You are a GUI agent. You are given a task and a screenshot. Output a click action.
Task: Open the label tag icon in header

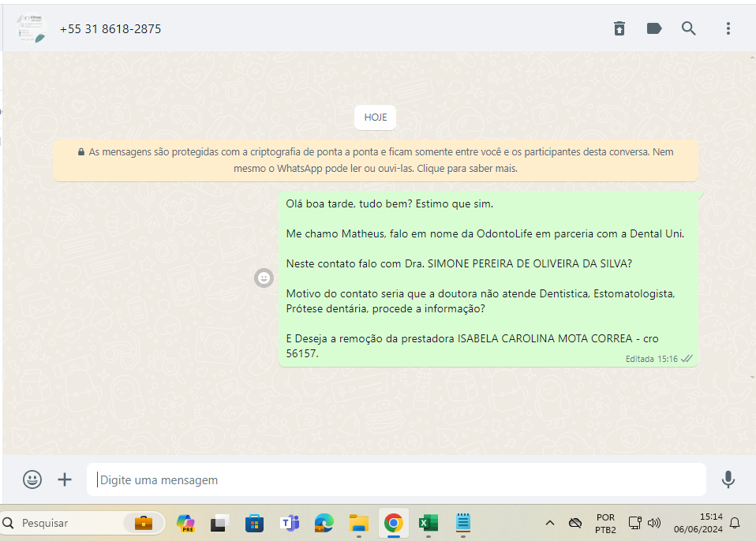coord(653,28)
